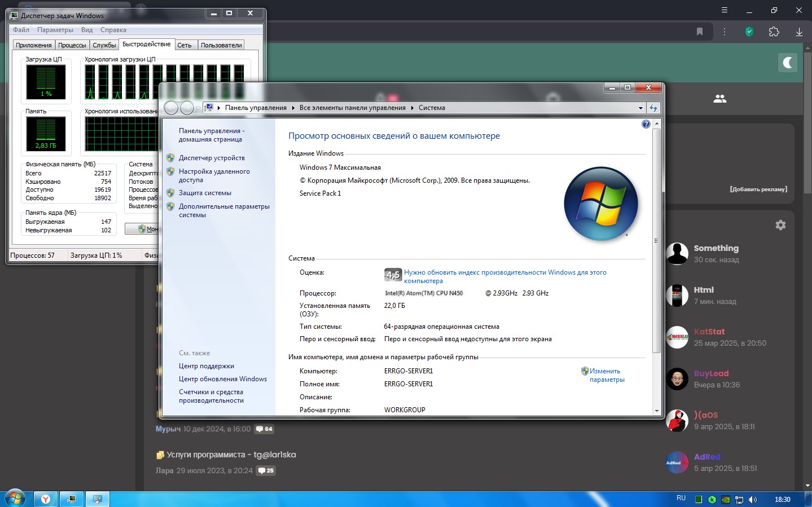Open the Диспетчер устройств link
Screen dimensions: 812x507
tap(212, 158)
